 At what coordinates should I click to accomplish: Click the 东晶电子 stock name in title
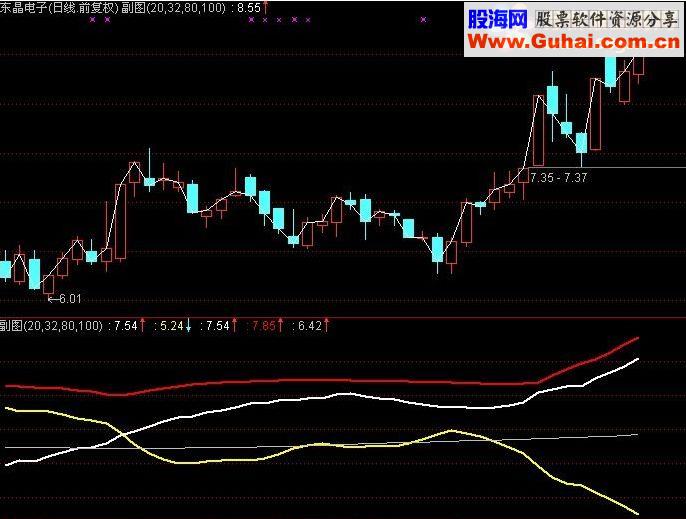[x=23, y=8]
